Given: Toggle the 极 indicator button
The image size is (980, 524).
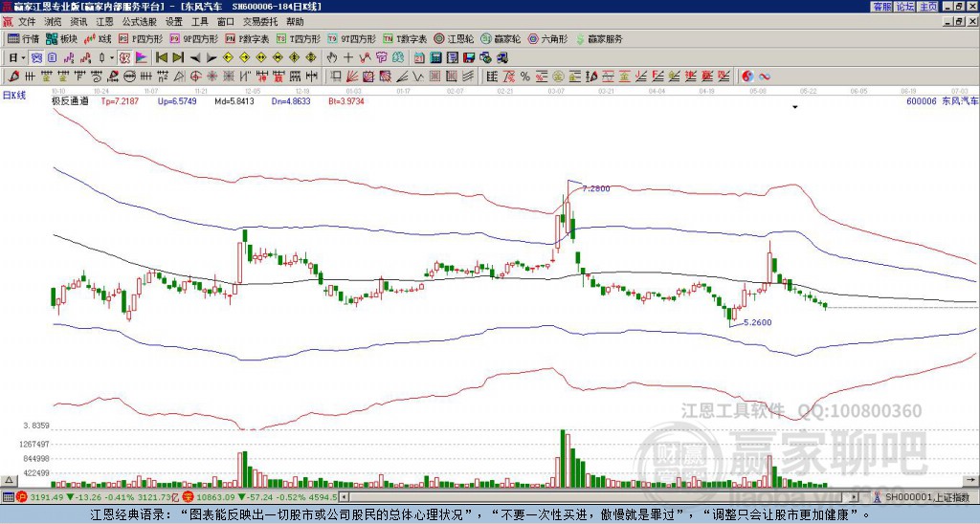Looking at the screenshot, I should tap(124, 58).
